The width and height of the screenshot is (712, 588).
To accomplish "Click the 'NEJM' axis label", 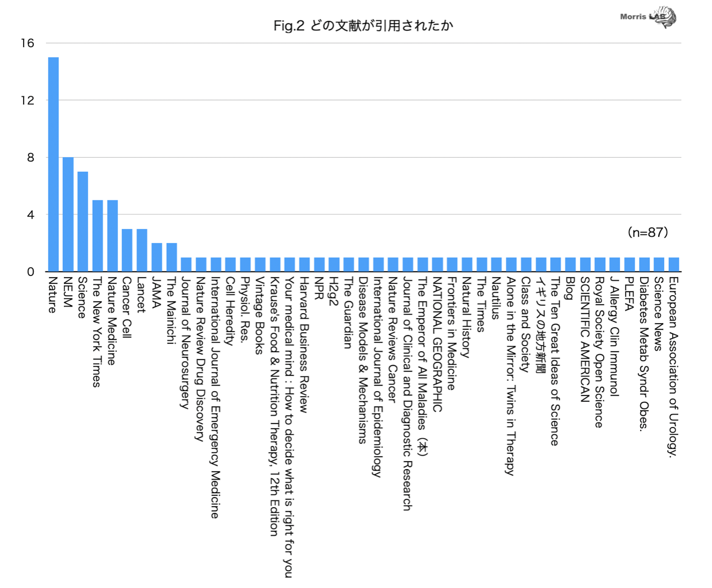I will 67,292.
